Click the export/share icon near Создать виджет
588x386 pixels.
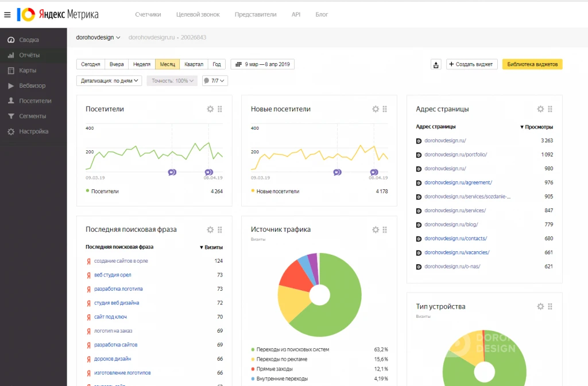pyautogui.click(x=436, y=64)
